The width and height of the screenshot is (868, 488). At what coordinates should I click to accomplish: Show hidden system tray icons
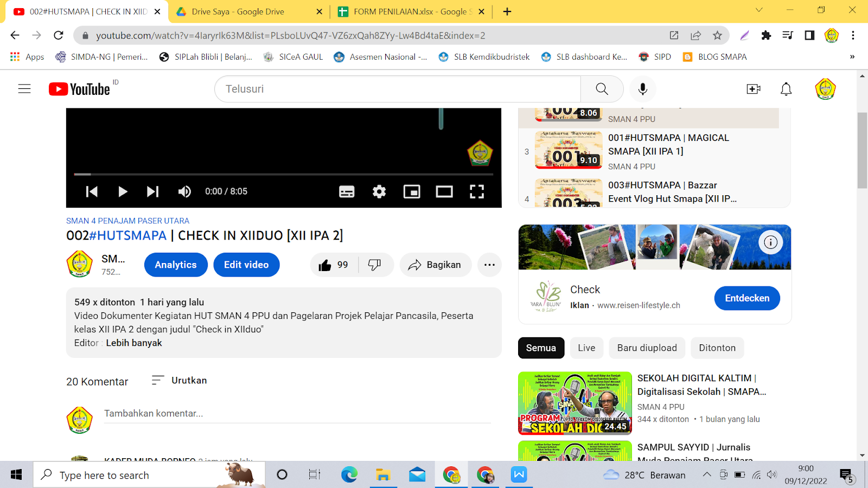706,475
